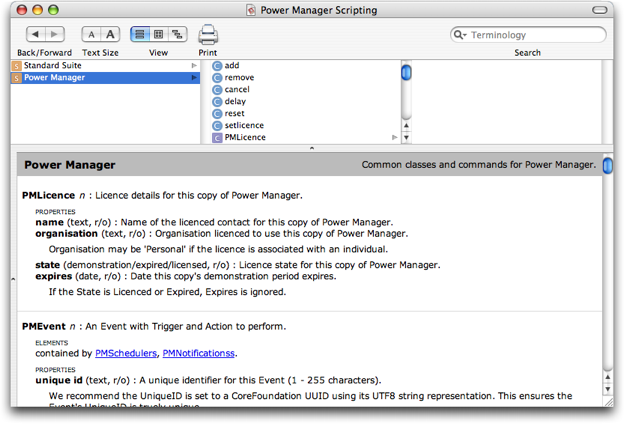Click command list scroll down arrow

pos(406,138)
